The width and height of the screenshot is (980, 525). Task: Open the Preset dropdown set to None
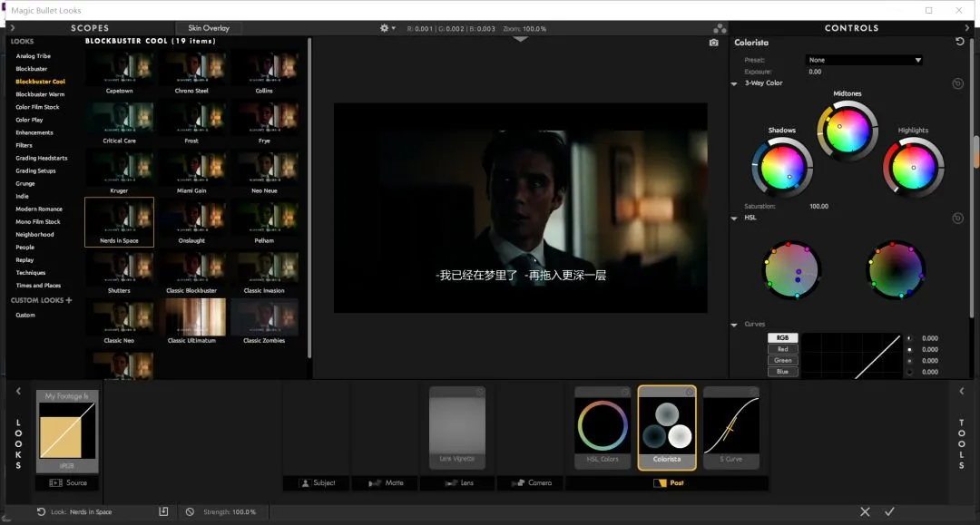click(x=864, y=60)
